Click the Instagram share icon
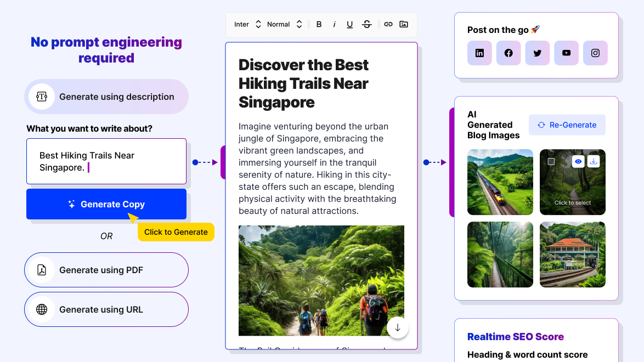 [595, 53]
